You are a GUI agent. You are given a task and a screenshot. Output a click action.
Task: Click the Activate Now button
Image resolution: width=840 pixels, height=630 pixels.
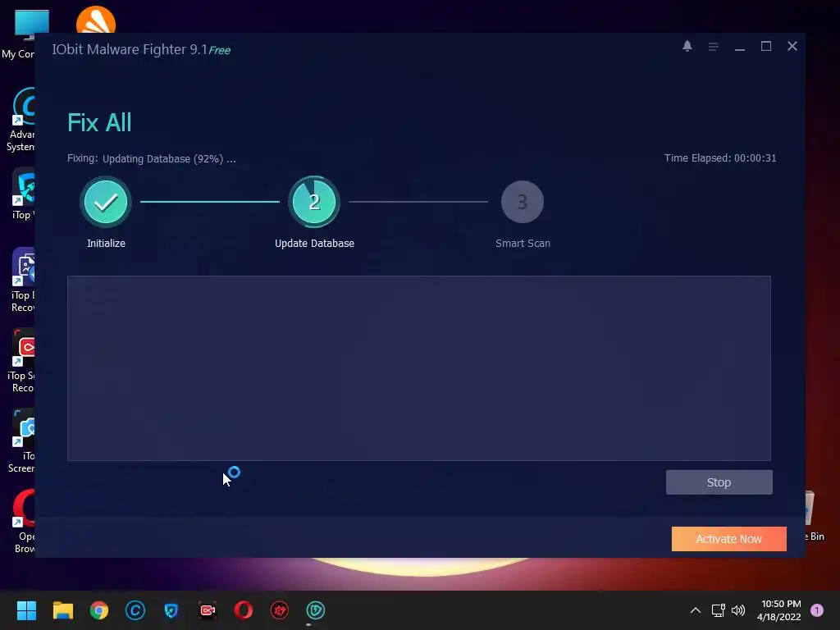pyautogui.click(x=728, y=539)
